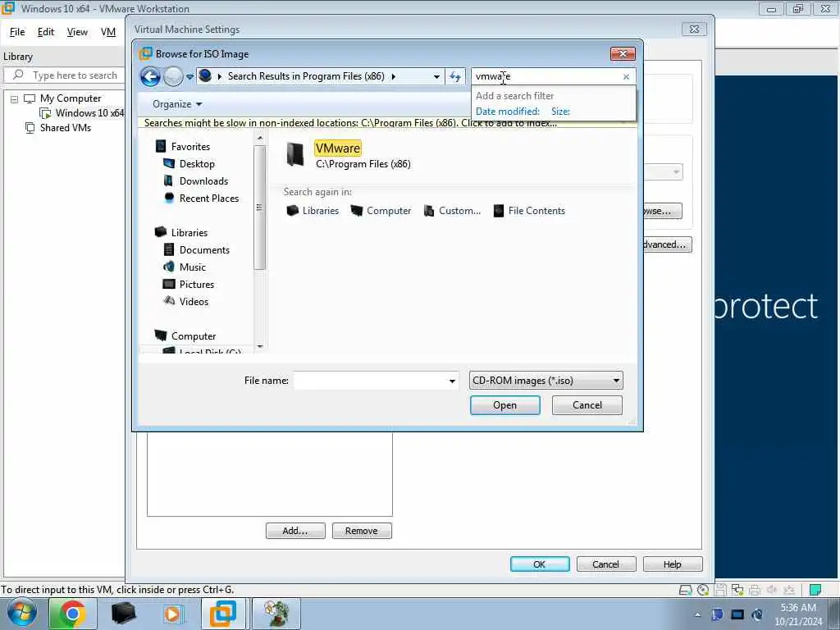Clear the vmware search text with X

point(626,76)
